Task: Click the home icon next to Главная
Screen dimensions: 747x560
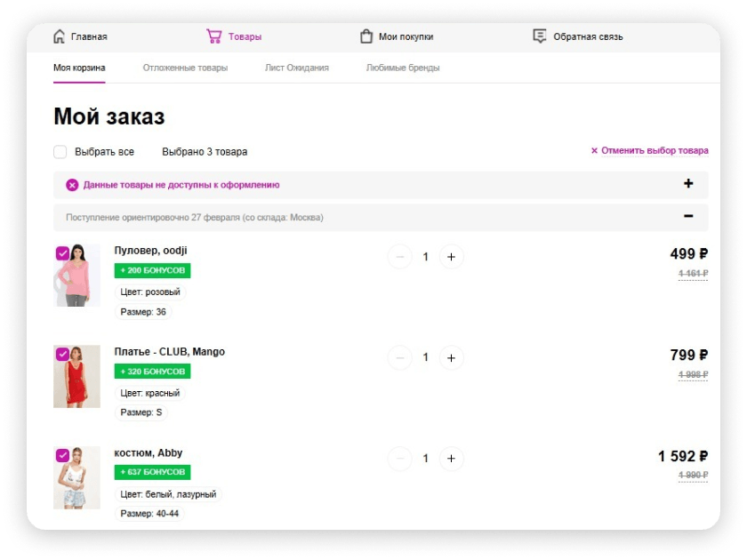Action: point(60,36)
